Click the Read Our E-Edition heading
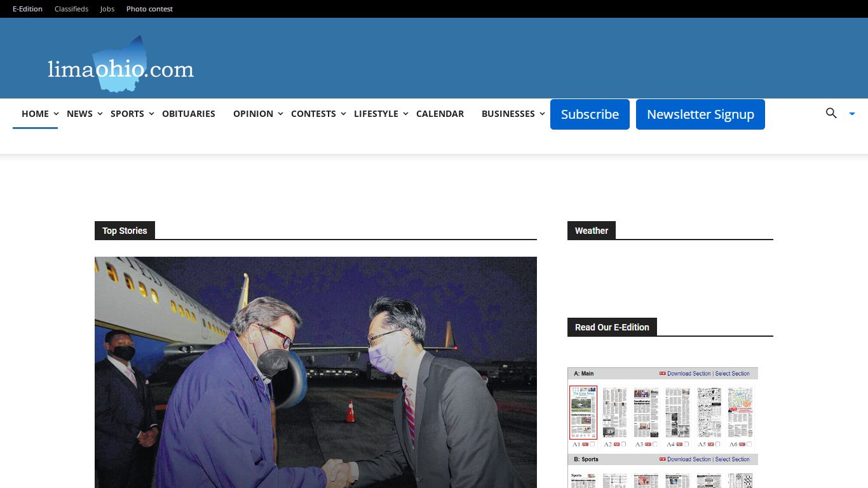Screen dimensions: 868x488 pyautogui.click(x=612, y=327)
